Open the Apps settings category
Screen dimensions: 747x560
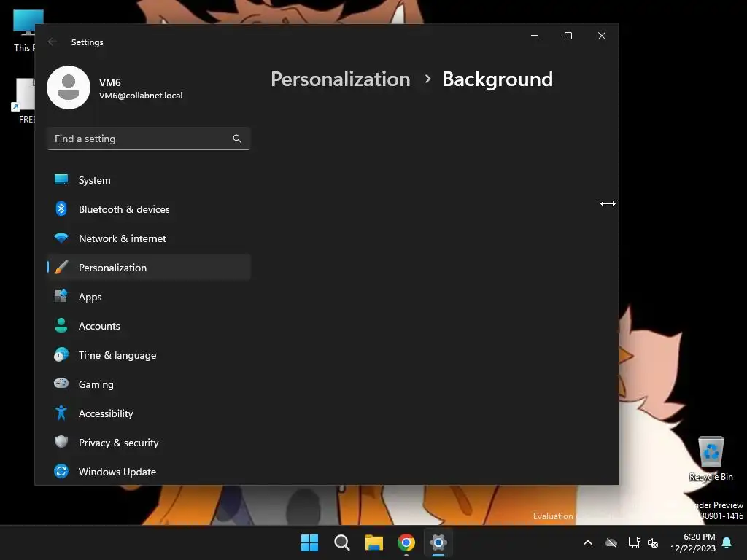[x=149, y=297]
